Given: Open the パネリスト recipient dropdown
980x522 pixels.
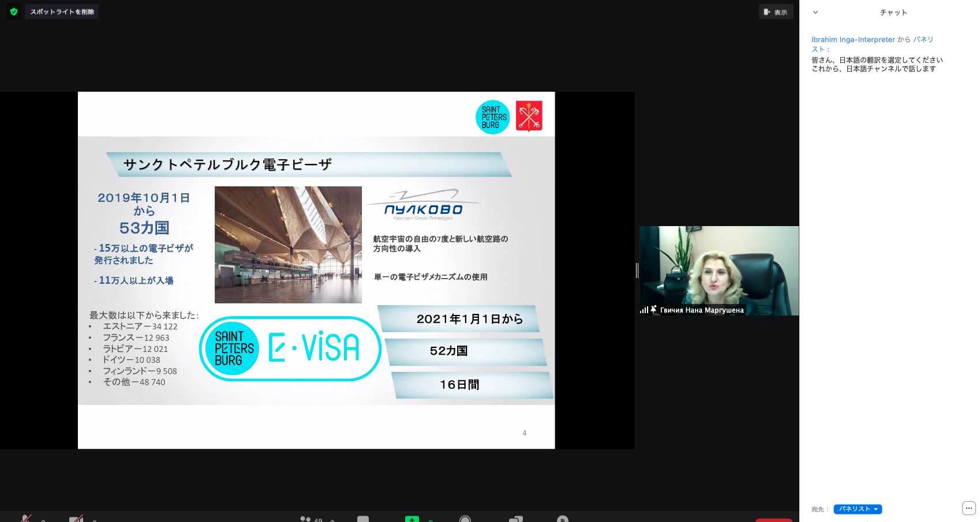Looking at the screenshot, I should tap(858, 509).
